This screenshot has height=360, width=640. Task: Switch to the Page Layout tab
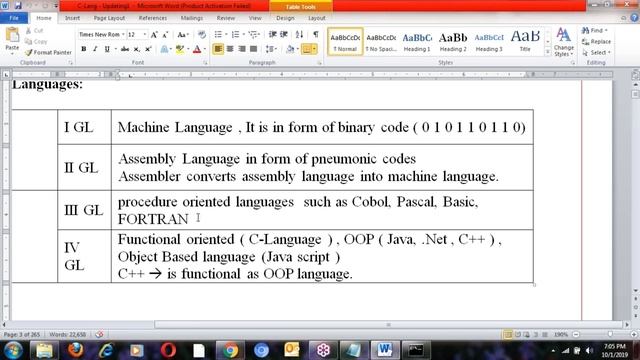click(x=109, y=18)
